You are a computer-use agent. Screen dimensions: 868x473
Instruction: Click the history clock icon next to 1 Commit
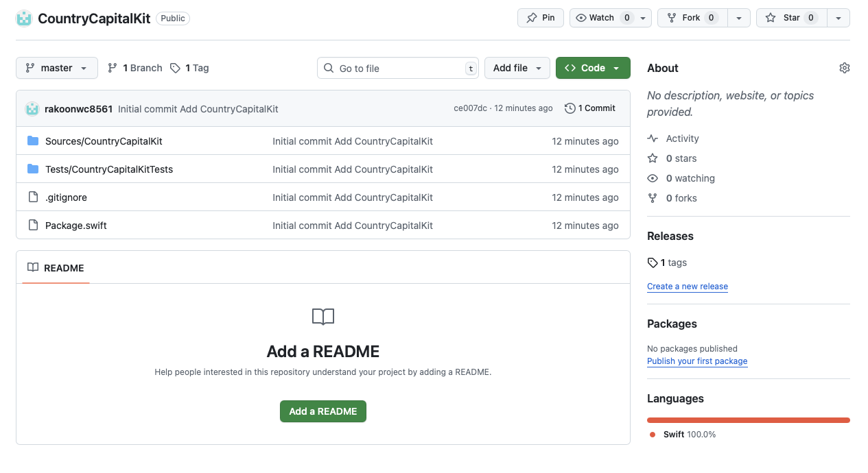[570, 108]
